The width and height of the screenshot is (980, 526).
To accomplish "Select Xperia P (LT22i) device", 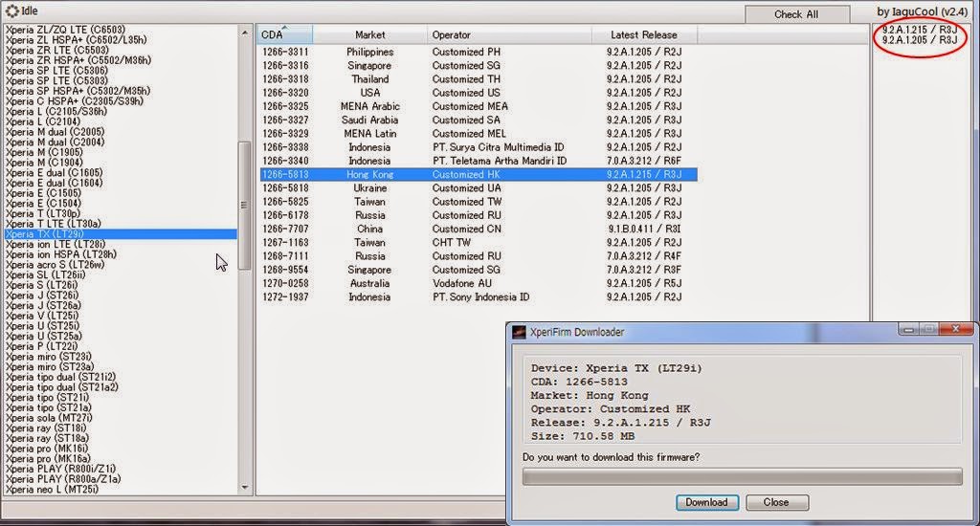I will tap(42, 347).
